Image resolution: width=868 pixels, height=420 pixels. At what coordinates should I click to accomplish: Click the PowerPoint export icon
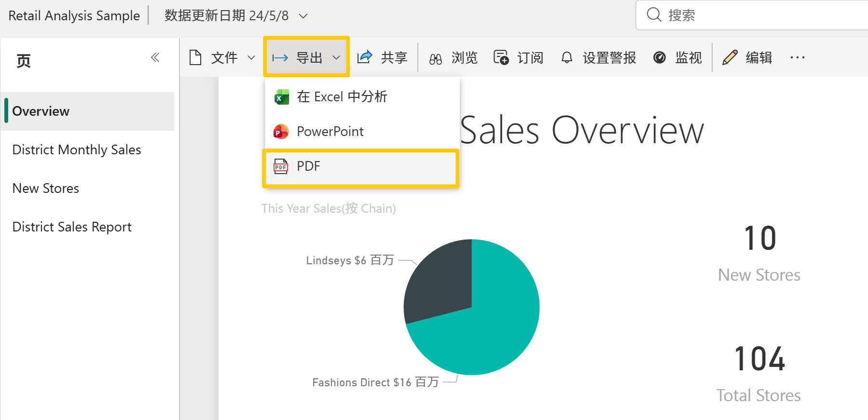coord(280,131)
